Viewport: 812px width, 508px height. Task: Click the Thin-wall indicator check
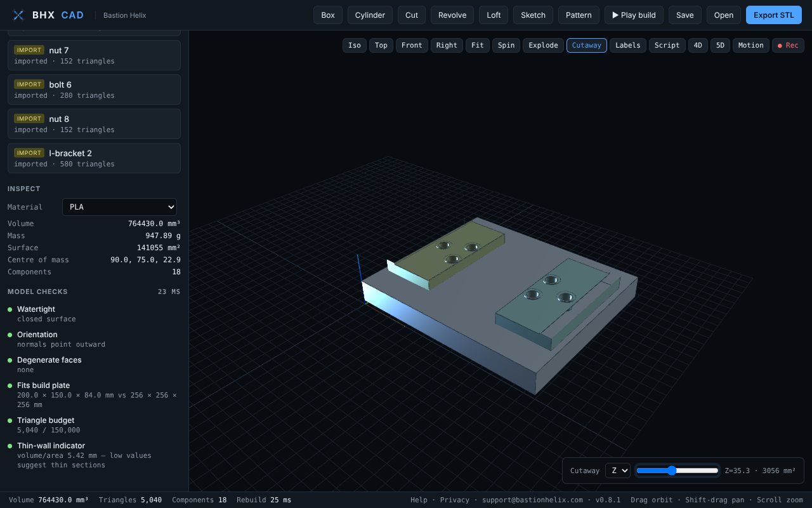94,455
